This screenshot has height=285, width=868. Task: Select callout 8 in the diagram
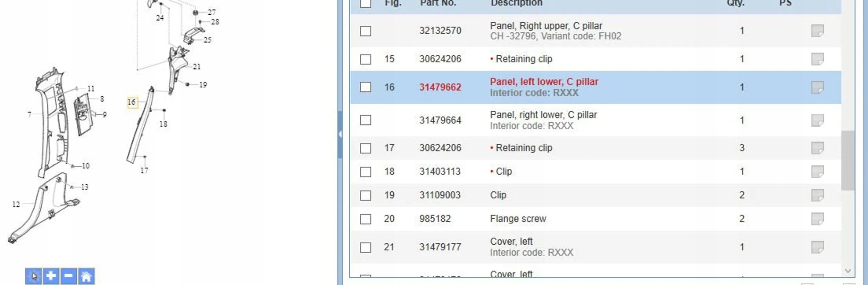tap(102, 99)
